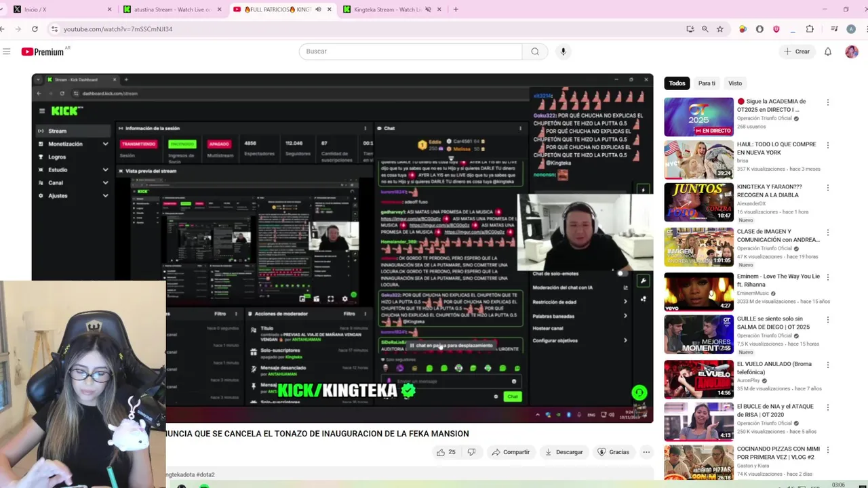Open the Eminem Love The Way You Lie link
Viewport: 868px width, 488px height.
[778, 280]
